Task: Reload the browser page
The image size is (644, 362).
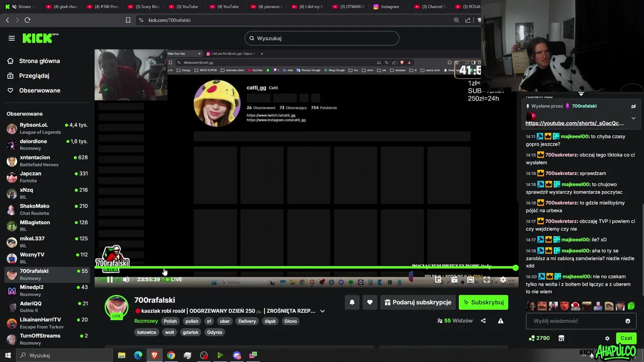Action: pos(27,20)
